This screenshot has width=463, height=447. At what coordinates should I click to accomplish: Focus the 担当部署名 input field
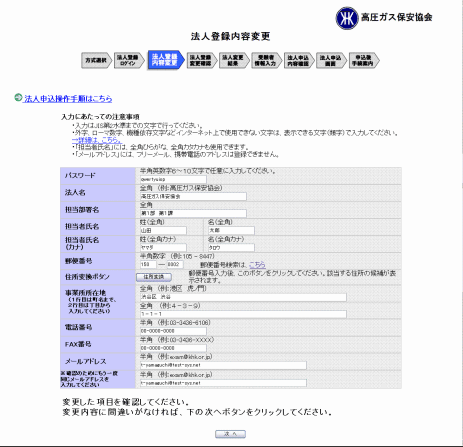(193, 213)
